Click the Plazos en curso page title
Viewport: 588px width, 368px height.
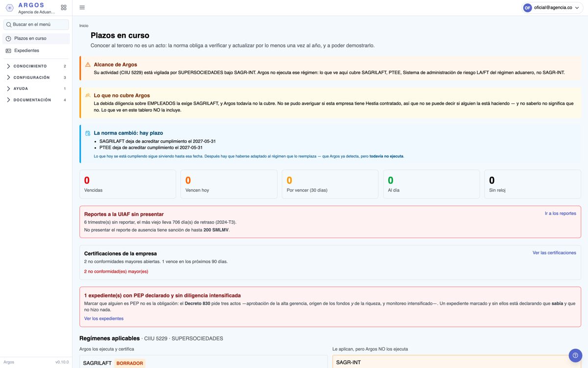coord(120,35)
